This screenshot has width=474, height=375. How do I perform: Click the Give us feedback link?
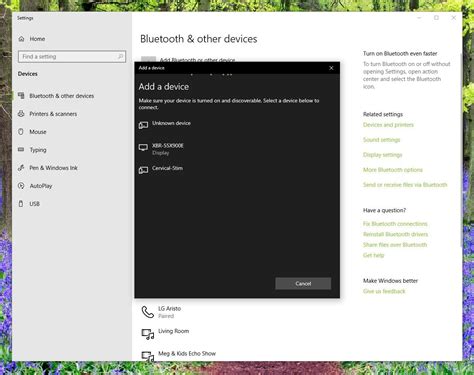[x=384, y=291]
